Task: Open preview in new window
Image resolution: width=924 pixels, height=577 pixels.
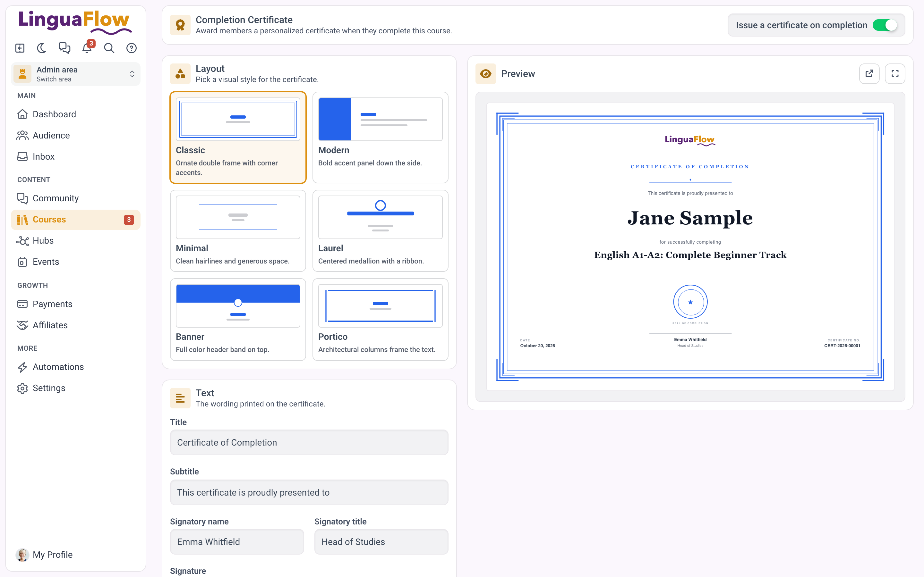Action: click(869, 74)
